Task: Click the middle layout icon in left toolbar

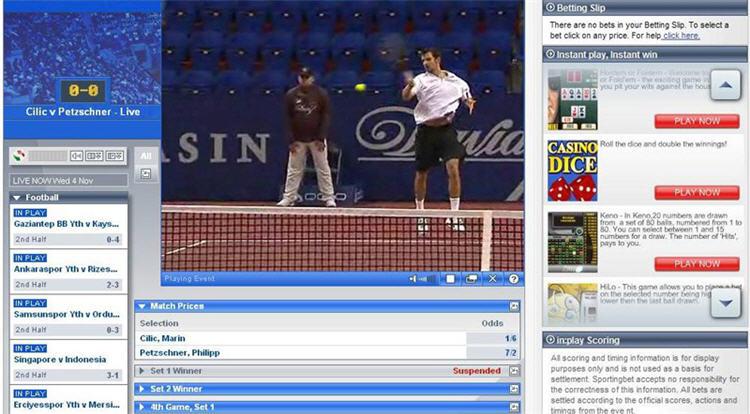Action: [x=94, y=156]
